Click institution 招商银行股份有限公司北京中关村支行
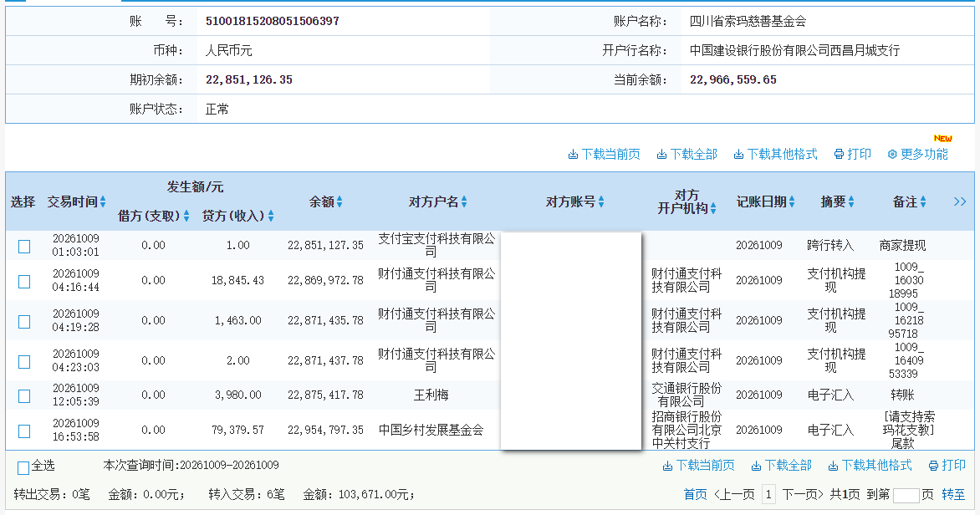Image resolution: width=980 pixels, height=515 pixels. [x=687, y=430]
